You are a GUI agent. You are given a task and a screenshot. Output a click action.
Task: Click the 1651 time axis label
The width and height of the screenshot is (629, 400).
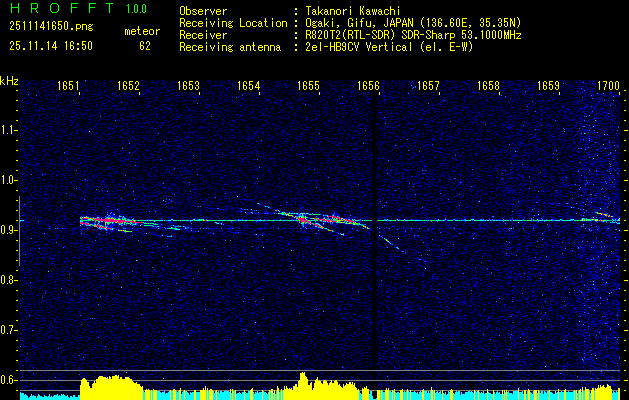click(x=68, y=86)
